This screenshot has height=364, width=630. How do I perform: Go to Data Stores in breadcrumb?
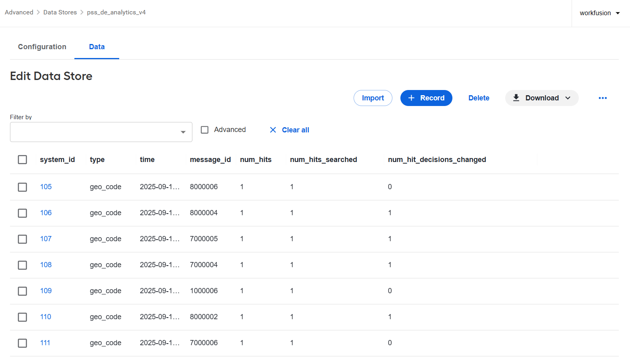[x=60, y=12]
